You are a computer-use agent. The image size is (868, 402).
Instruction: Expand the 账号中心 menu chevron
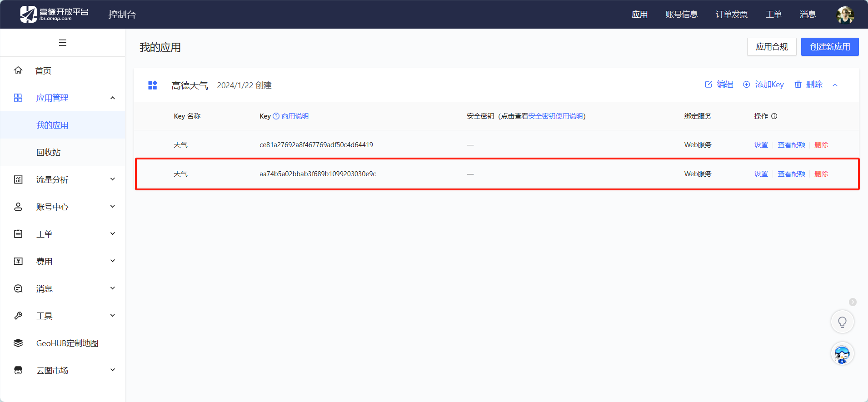click(x=113, y=207)
